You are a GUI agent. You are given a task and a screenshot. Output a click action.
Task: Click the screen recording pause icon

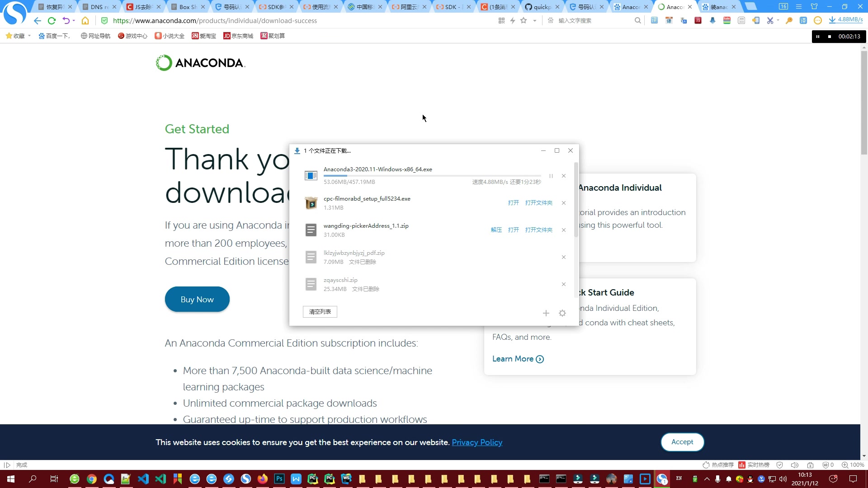[x=817, y=36]
